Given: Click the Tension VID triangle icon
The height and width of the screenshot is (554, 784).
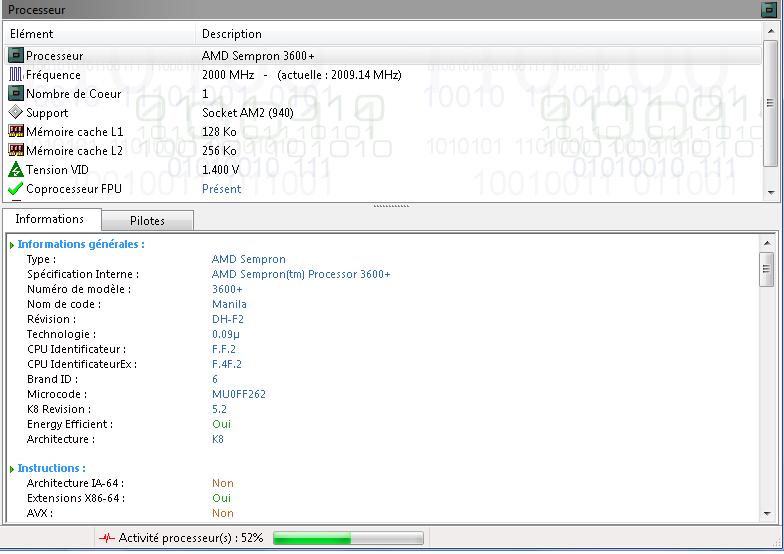Looking at the screenshot, I should [x=16, y=170].
